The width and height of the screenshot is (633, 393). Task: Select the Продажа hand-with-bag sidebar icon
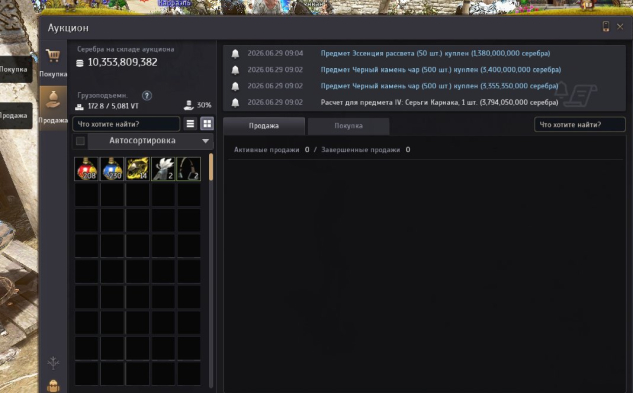click(x=53, y=100)
